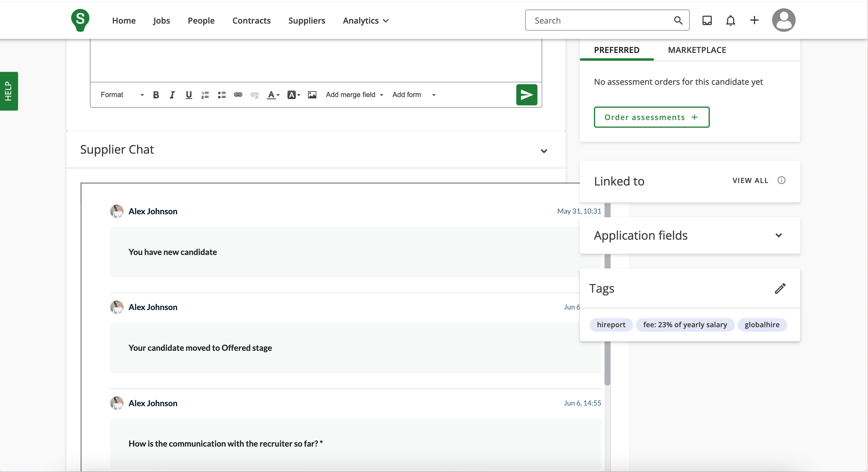The height and width of the screenshot is (472, 868).
Task: Expand the Application fields panel
Action: tap(778, 235)
